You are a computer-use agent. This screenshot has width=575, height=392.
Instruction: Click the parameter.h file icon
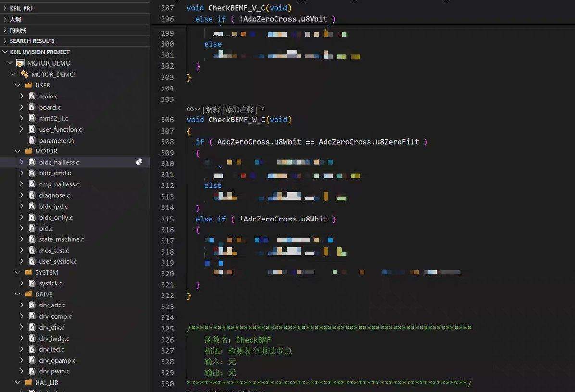pyautogui.click(x=32, y=140)
